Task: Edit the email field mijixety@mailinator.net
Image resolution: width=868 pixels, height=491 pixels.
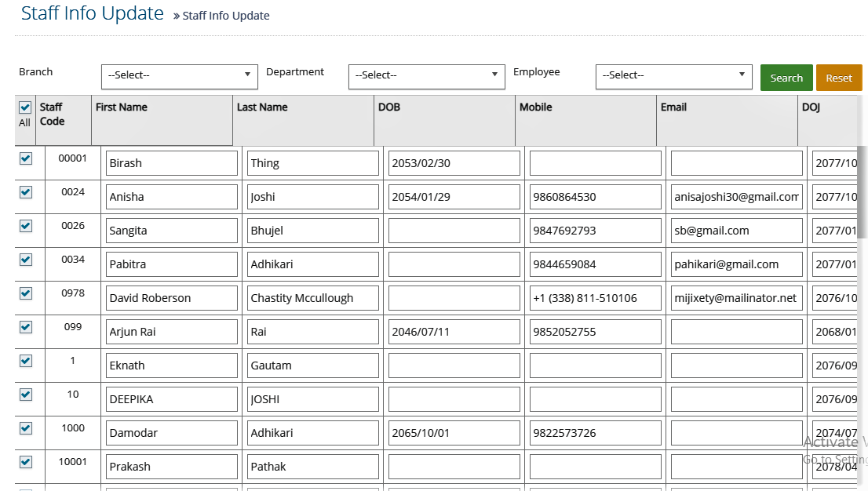Action: (736, 298)
